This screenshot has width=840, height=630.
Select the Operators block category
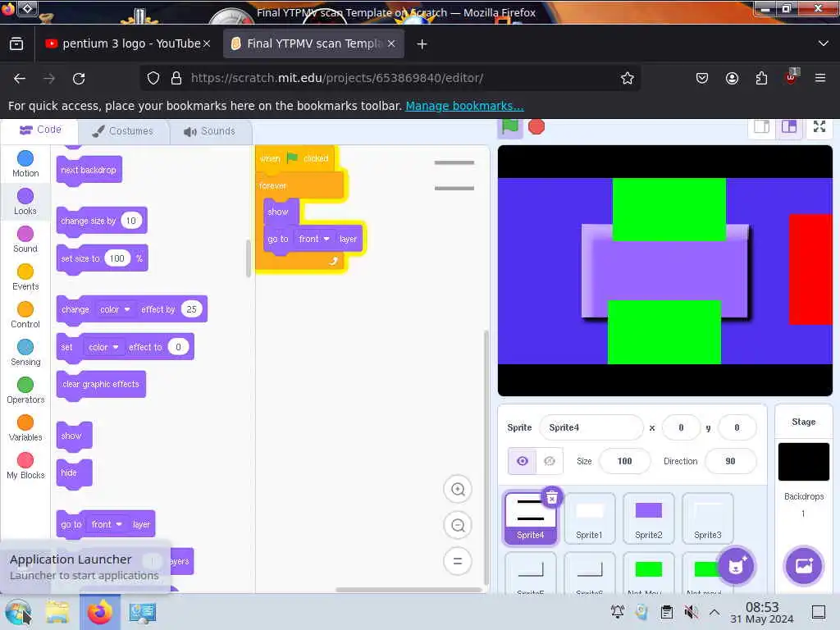click(25, 390)
